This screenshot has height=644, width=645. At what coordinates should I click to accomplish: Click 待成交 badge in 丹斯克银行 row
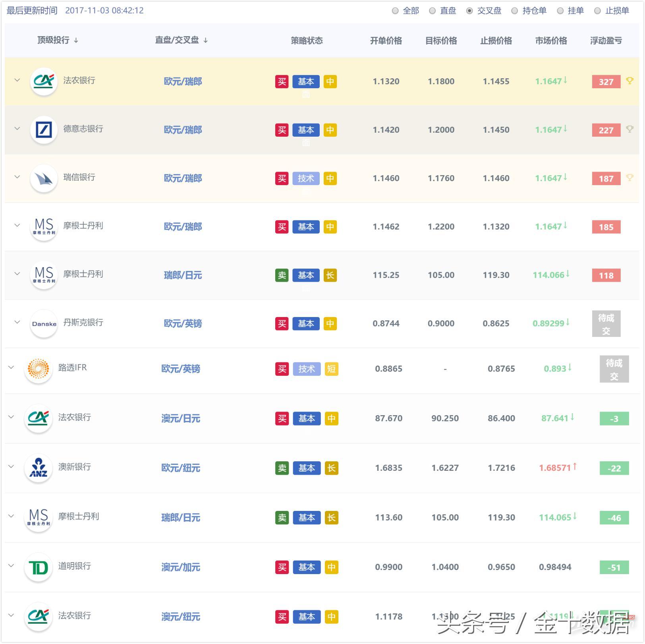coord(606,324)
